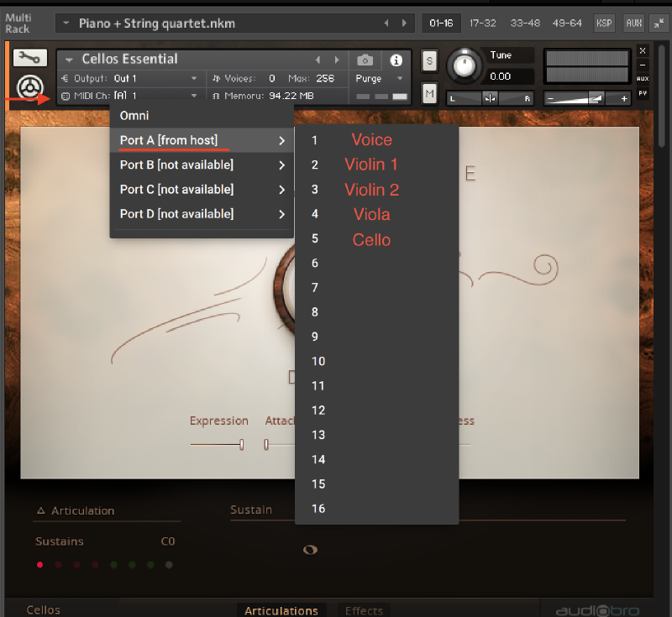The height and width of the screenshot is (617, 672).
Task: Click the eye icon below Sustain
Action: click(310, 550)
